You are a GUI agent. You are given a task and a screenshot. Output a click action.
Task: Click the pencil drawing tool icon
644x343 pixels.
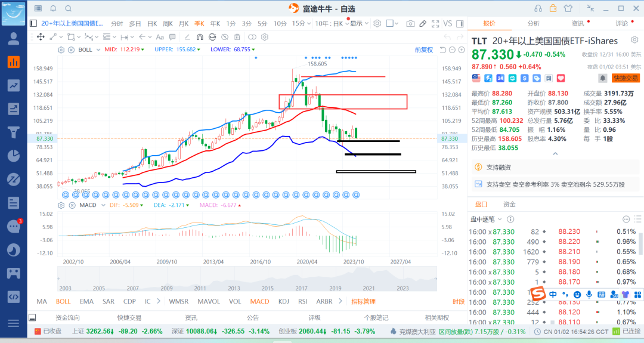point(423,24)
